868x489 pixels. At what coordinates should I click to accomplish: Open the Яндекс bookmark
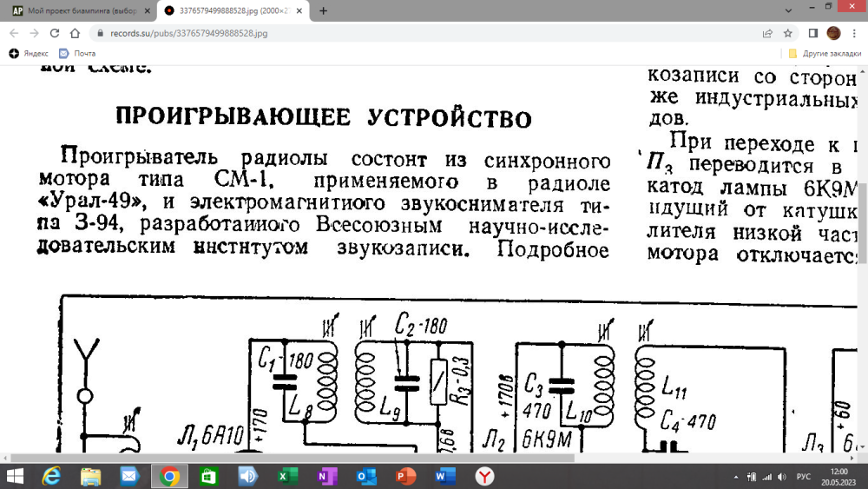(x=29, y=53)
